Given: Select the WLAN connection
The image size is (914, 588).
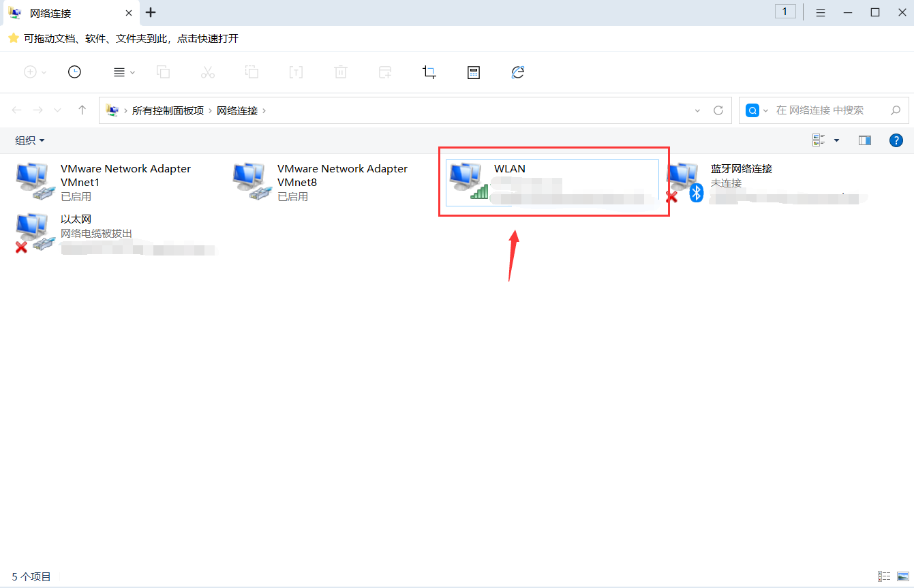Looking at the screenshot, I should coord(552,183).
